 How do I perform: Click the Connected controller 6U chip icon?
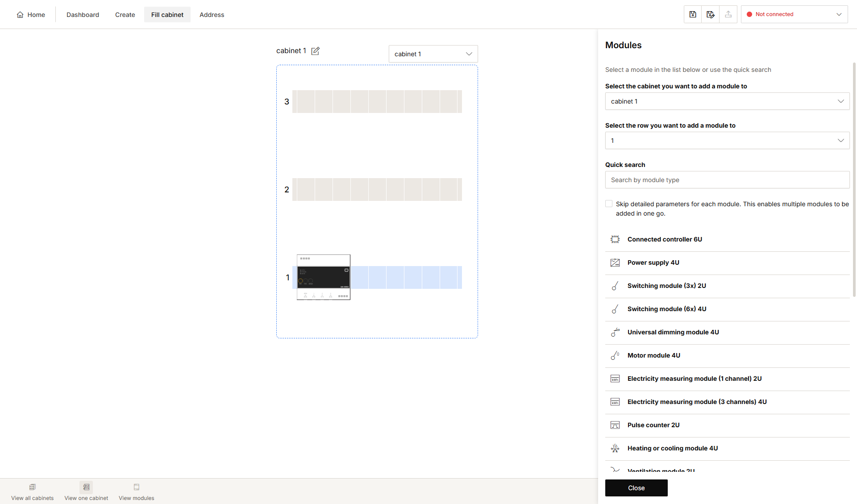(615, 239)
